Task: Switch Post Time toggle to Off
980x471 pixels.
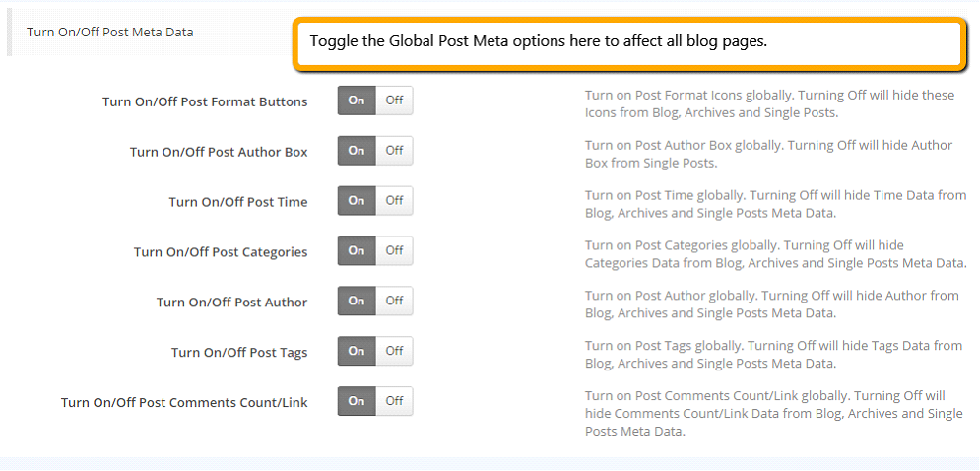Action: [394, 201]
